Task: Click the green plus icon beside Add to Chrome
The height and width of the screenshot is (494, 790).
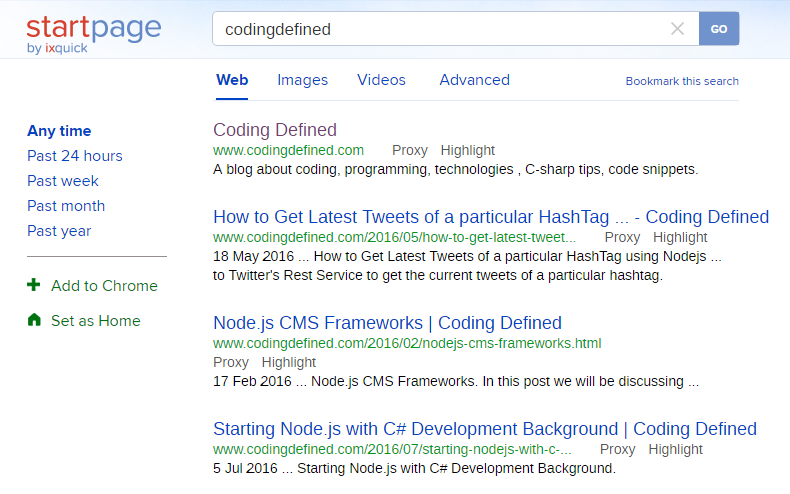Action: (34, 285)
